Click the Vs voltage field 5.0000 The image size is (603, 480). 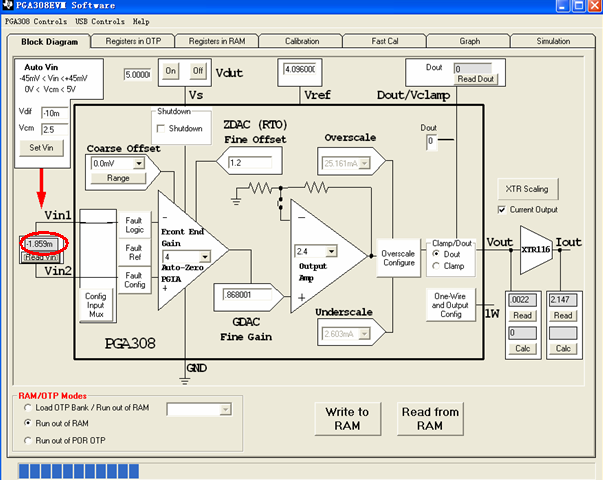tap(137, 74)
